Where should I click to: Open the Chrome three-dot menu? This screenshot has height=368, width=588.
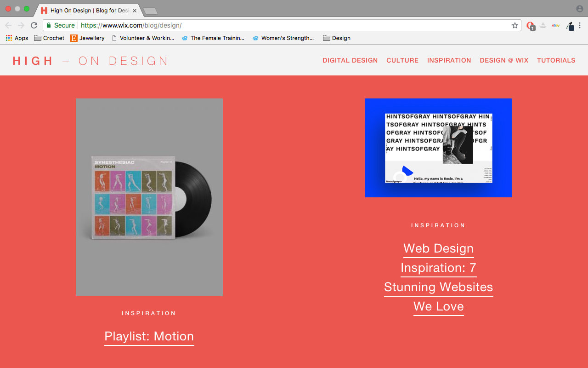tap(580, 25)
